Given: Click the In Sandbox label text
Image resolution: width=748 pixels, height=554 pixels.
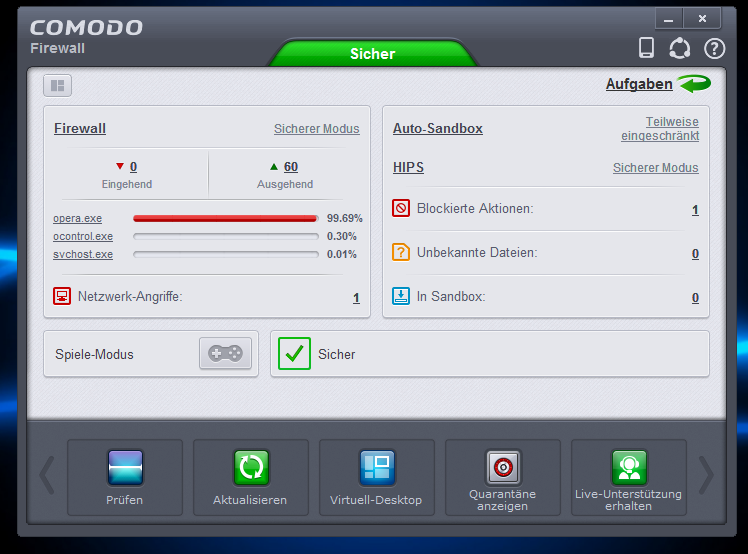Looking at the screenshot, I should click(x=451, y=296).
